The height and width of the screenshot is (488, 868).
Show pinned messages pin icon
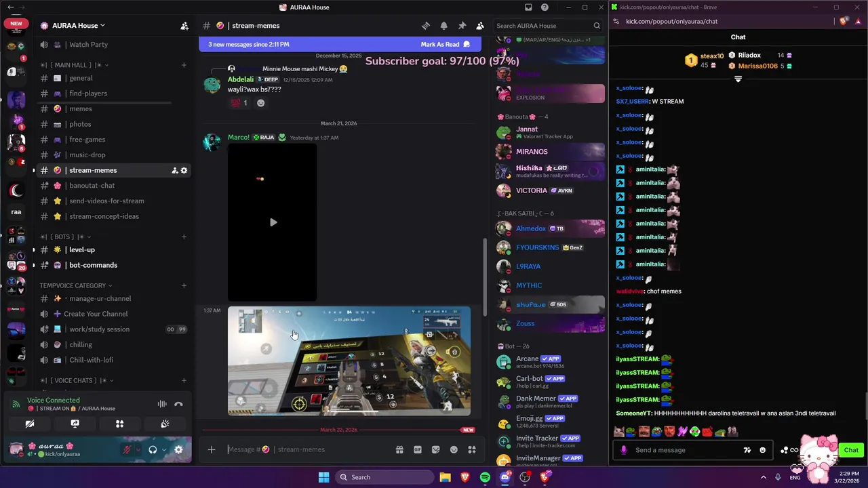coord(462,26)
